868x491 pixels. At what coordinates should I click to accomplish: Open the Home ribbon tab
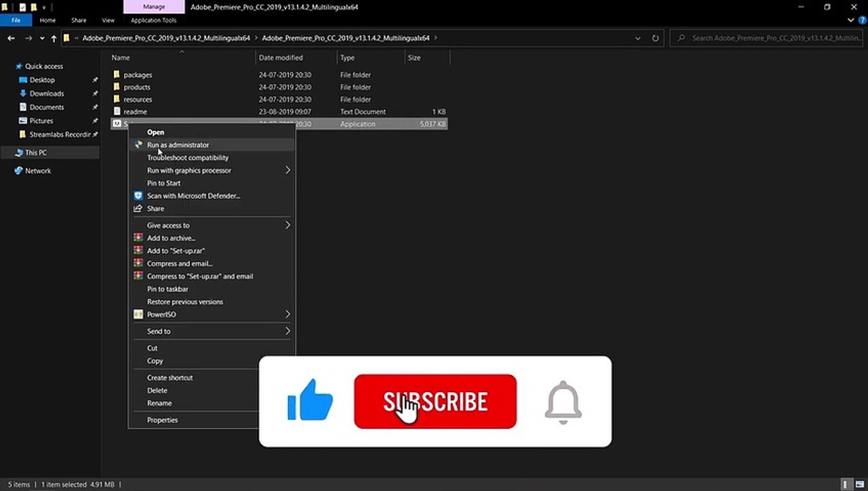[47, 20]
